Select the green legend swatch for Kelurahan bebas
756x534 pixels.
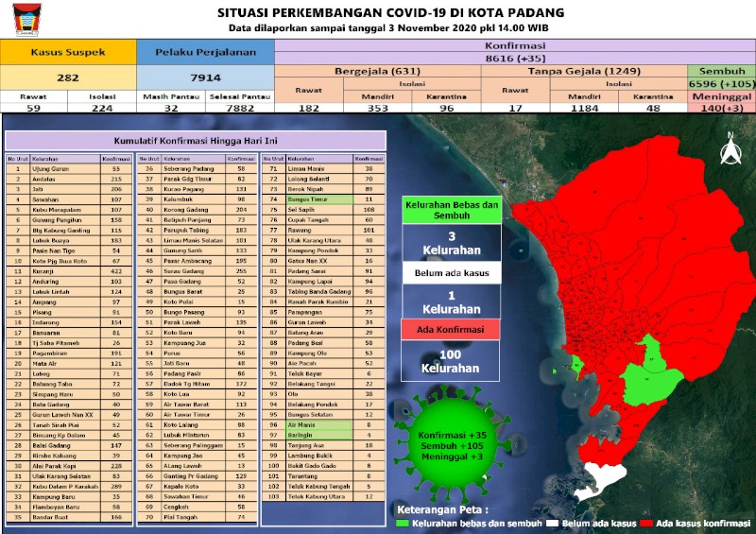click(x=403, y=524)
